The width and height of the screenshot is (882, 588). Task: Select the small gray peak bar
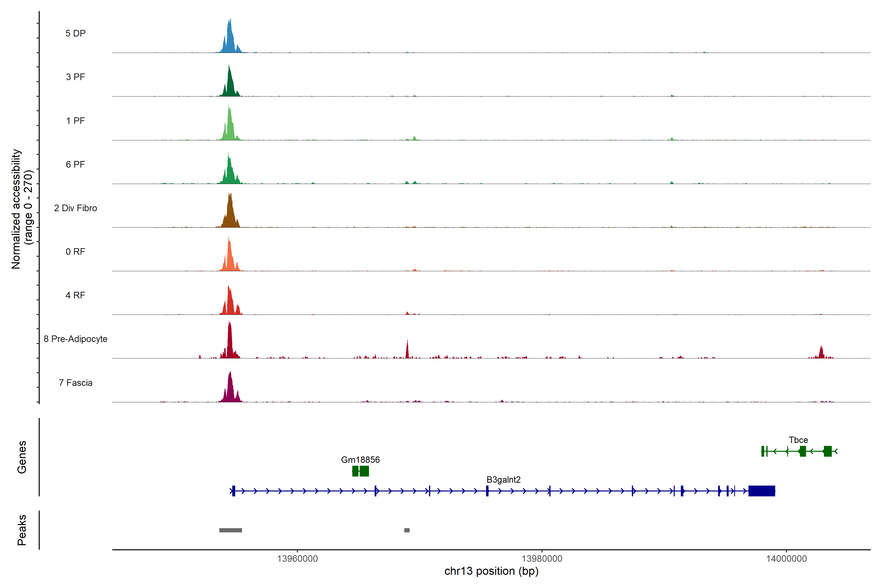pos(407,530)
